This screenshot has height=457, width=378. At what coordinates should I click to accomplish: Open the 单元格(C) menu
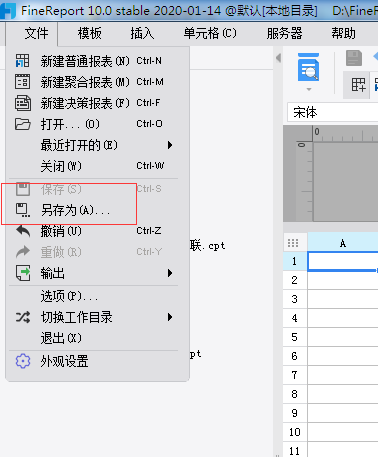click(x=210, y=33)
